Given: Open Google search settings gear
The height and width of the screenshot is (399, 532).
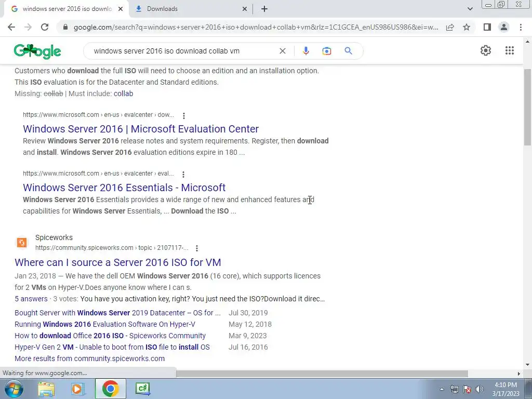Looking at the screenshot, I should click(486, 50).
